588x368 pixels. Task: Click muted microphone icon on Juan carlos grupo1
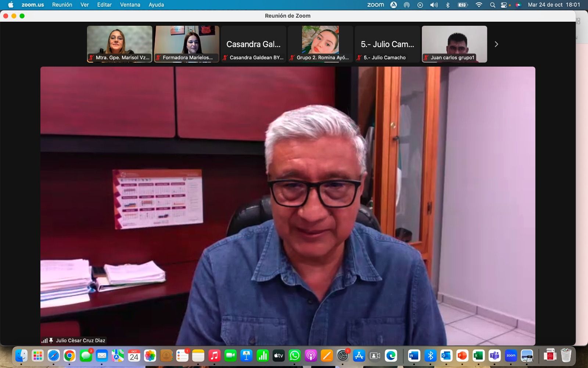pyautogui.click(x=426, y=58)
